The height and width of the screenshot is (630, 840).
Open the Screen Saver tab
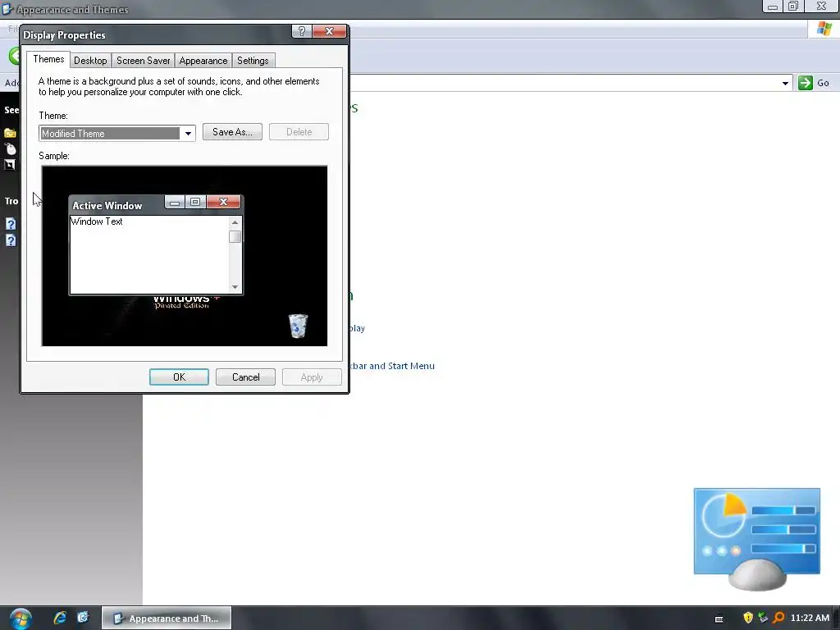[143, 61]
